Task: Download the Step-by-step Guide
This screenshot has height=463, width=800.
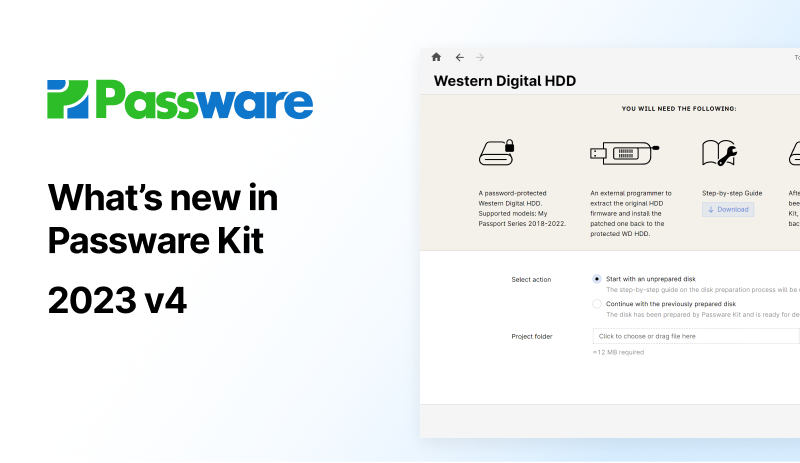Action: pos(728,210)
